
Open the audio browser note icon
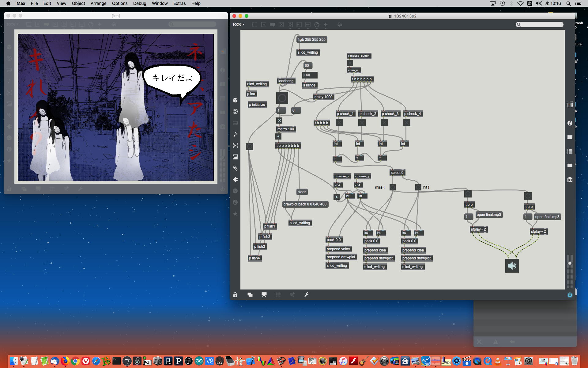pyautogui.click(x=235, y=134)
